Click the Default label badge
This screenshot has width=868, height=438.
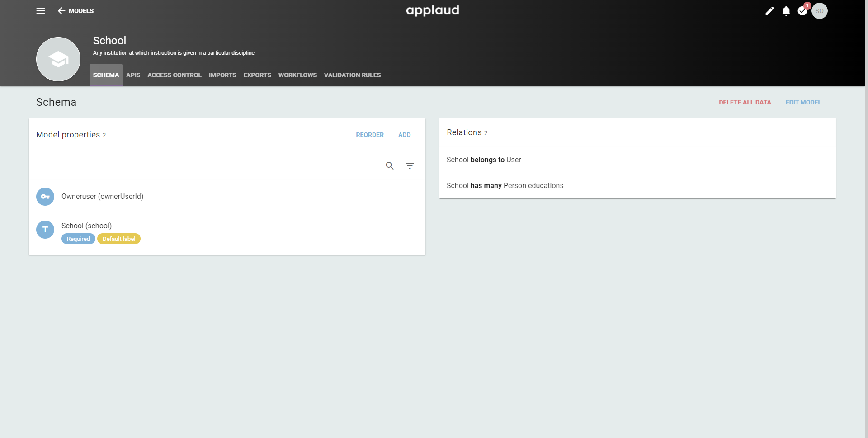pos(119,239)
